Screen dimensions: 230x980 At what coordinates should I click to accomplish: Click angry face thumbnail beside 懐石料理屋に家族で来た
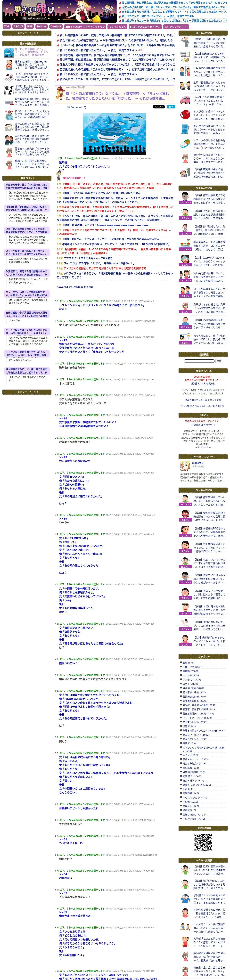tap(185, 514)
